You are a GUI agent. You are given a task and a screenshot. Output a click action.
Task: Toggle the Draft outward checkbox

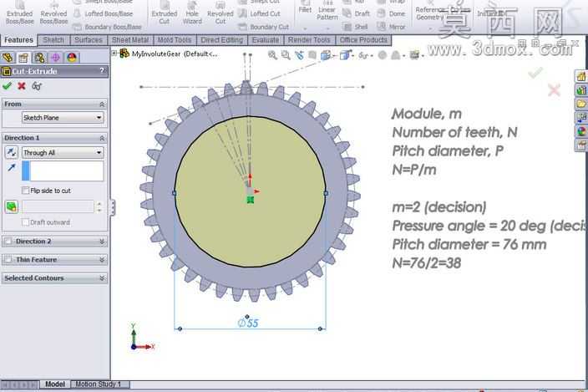pos(26,222)
